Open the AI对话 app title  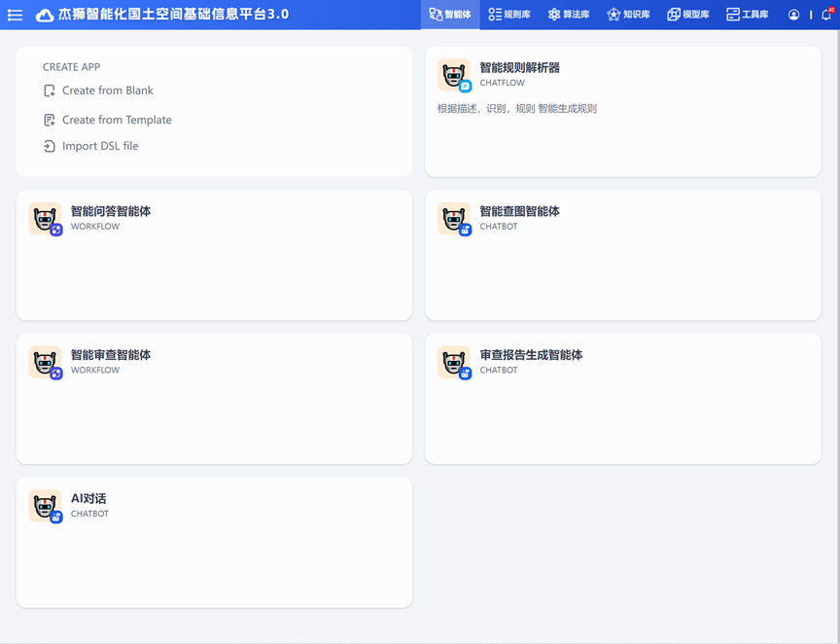[88, 499]
